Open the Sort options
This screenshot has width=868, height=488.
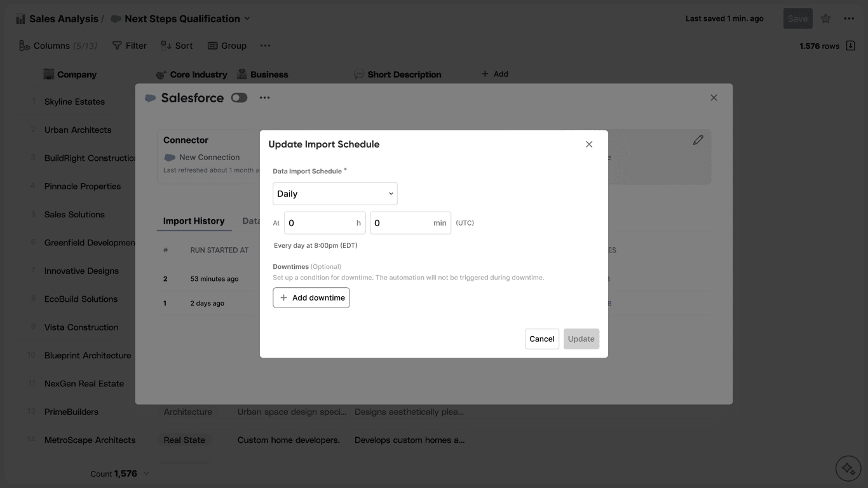tap(177, 46)
